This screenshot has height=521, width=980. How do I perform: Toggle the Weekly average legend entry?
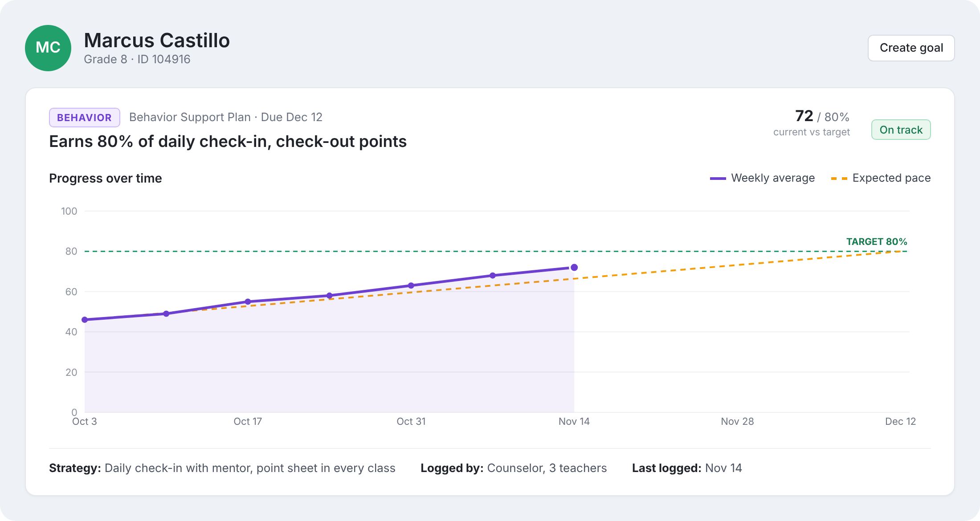[762, 178]
